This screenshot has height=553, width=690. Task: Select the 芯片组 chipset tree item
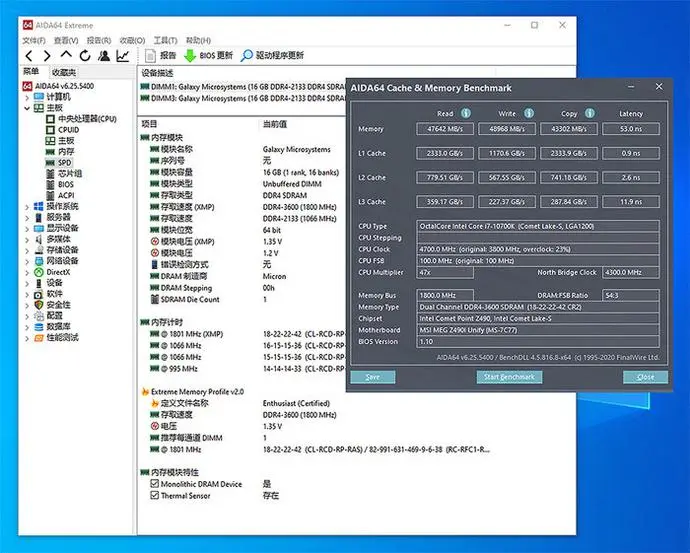pyautogui.click(x=70, y=173)
